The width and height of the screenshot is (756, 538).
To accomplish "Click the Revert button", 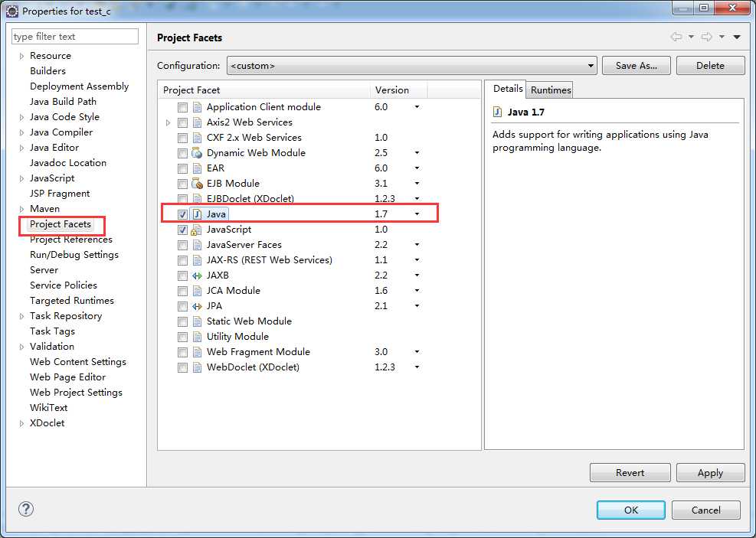I will [x=630, y=473].
